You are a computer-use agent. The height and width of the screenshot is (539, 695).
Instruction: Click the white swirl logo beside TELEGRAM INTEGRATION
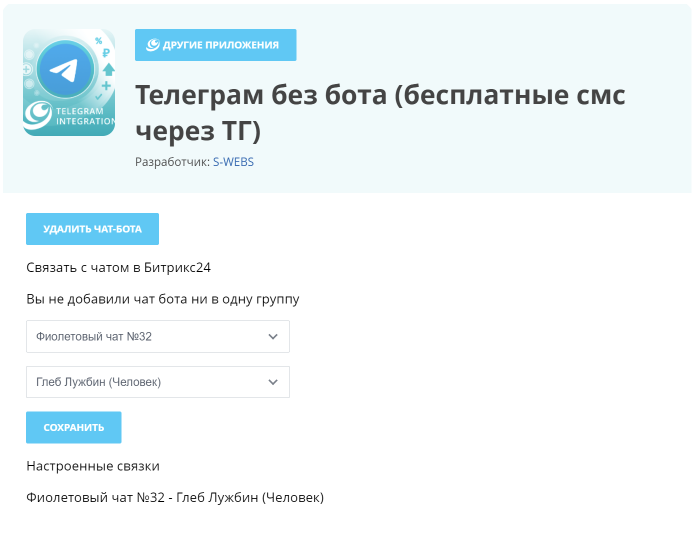tap(37, 115)
